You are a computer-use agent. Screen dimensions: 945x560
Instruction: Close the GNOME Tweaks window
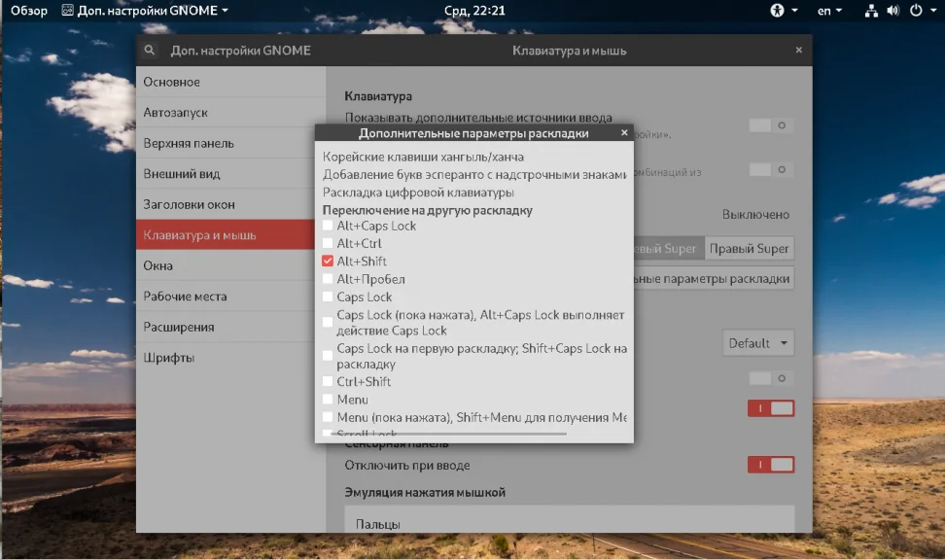coord(798,50)
